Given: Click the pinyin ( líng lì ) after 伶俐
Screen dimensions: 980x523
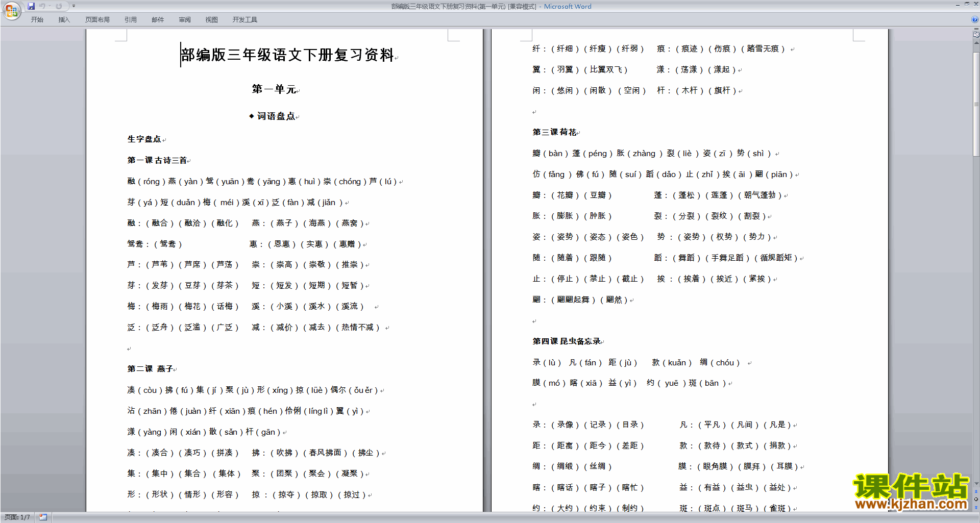Looking at the screenshot, I should [x=318, y=411].
